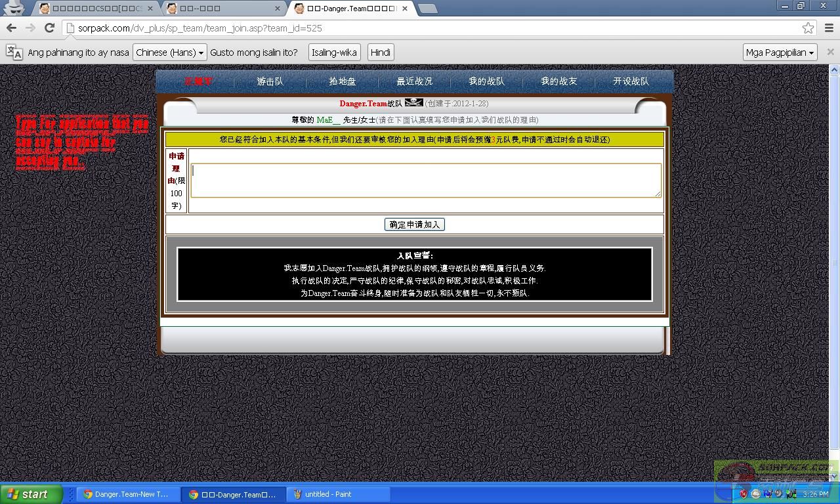Click the browser back arrow
Screen dimensions: 840x504
(x=11, y=28)
